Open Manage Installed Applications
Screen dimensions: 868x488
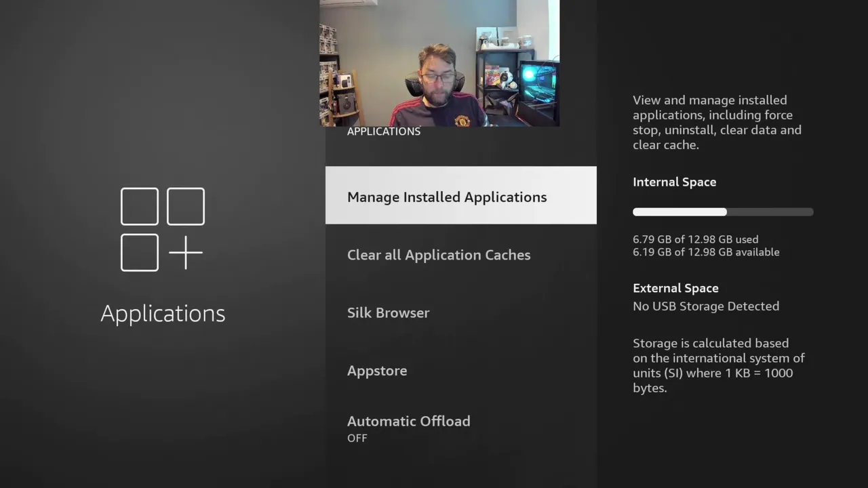pos(461,195)
